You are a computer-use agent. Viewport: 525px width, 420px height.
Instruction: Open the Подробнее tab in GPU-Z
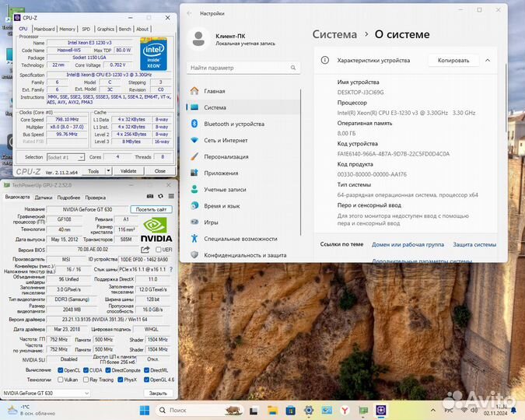tap(68, 198)
